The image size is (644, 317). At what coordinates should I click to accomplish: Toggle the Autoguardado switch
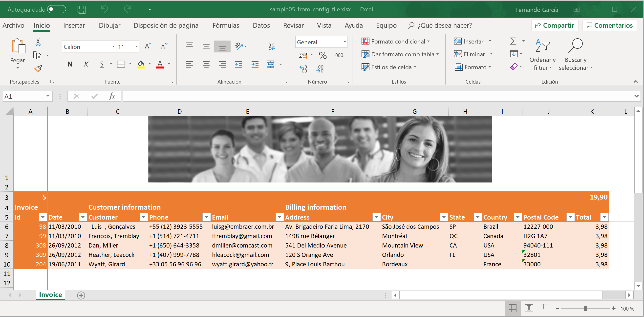point(57,9)
